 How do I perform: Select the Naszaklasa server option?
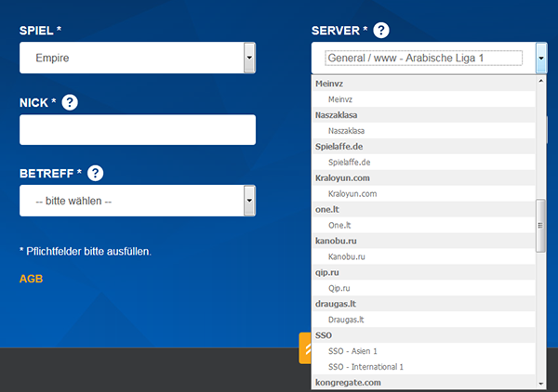pos(423,131)
